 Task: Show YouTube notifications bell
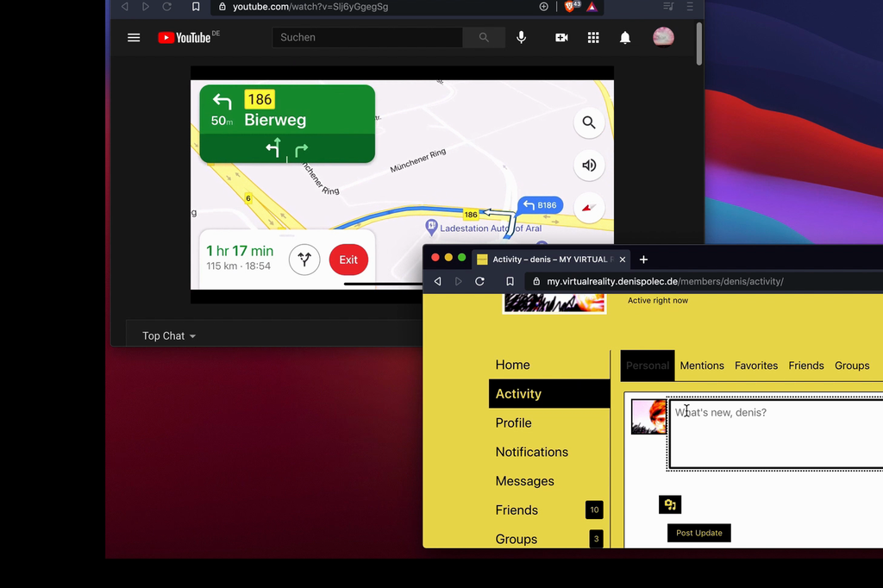(x=625, y=37)
